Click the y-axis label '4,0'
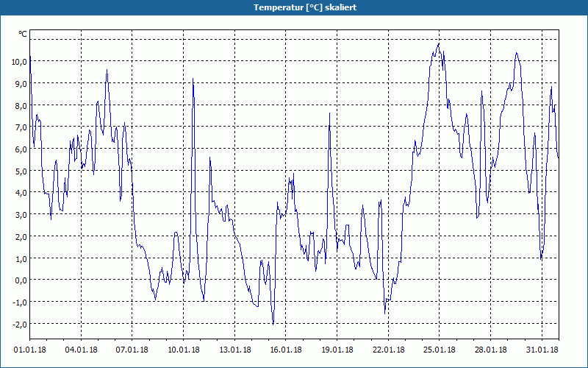This screenshot has width=588, height=368. tap(21, 193)
